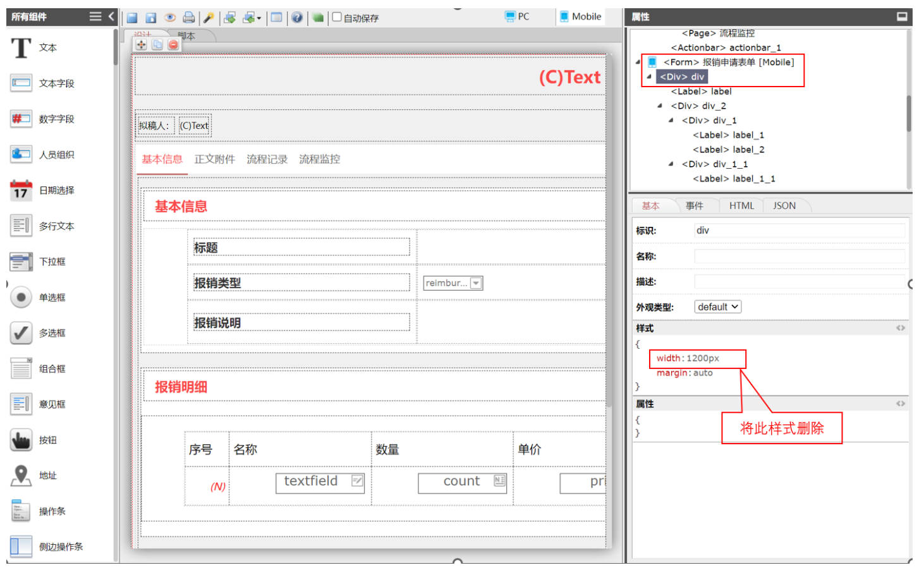The width and height of the screenshot is (924, 570).
Task: Switch to PC view mode
Action: point(517,16)
